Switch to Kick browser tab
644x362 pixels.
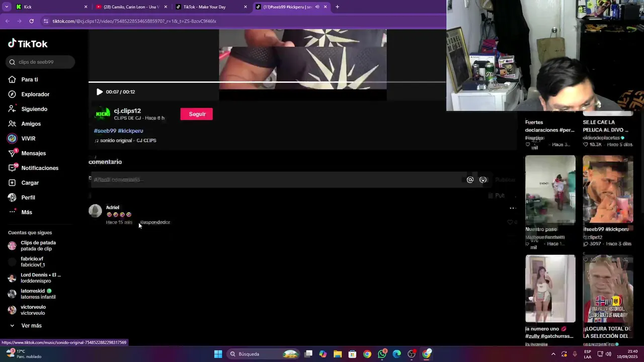50,7
